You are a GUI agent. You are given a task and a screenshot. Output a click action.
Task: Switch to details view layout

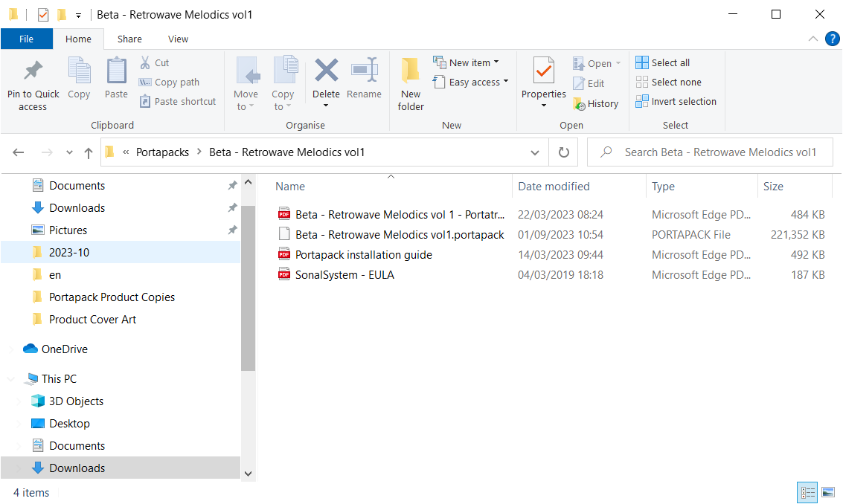point(807,492)
